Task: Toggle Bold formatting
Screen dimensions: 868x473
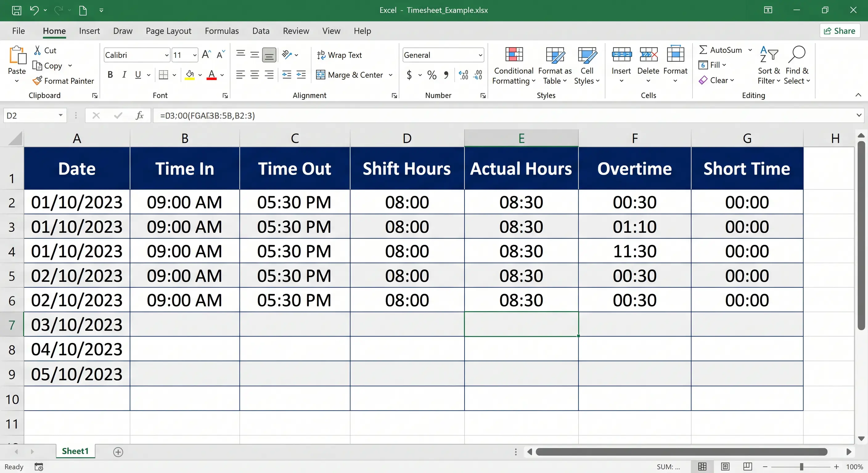Action: tap(110, 75)
